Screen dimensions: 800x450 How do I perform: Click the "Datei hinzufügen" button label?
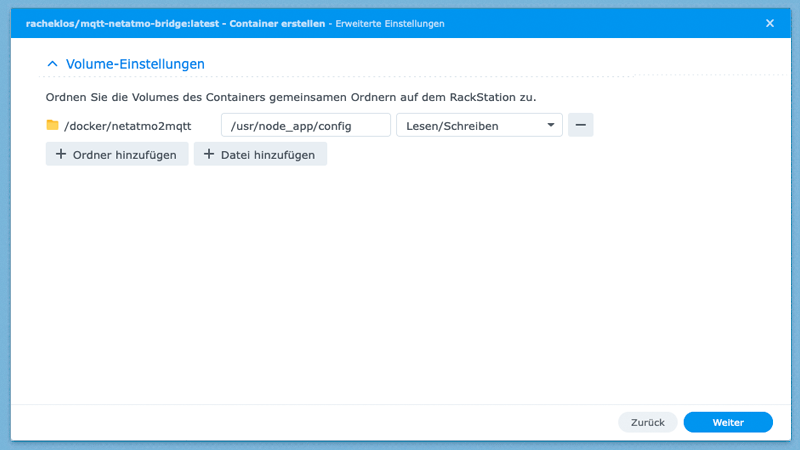[x=268, y=155]
